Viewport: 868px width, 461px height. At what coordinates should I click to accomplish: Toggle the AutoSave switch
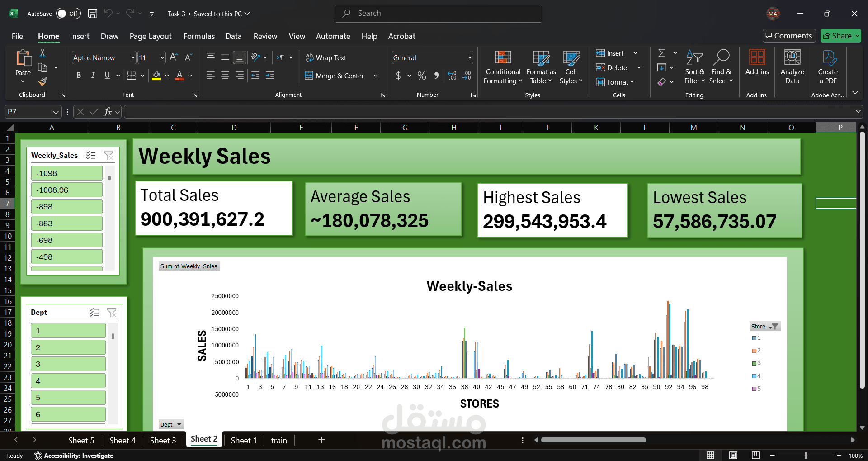click(68, 14)
